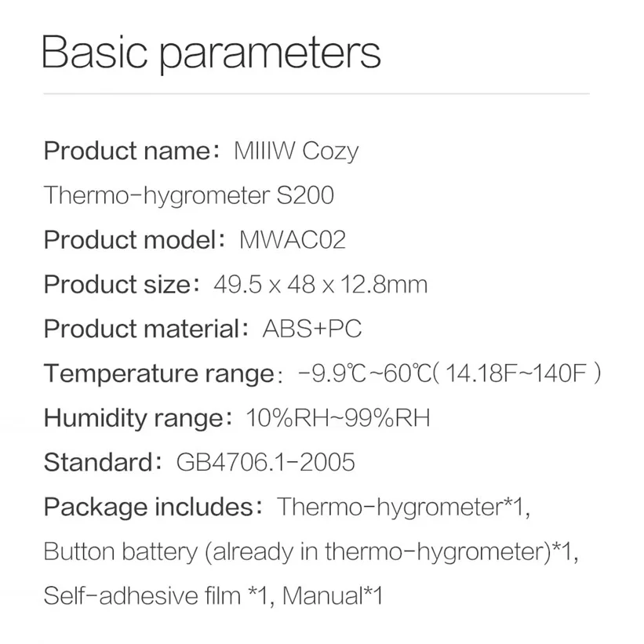Image resolution: width=644 pixels, height=644 pixels.
Task: Select the 49.5 x 48 x 12.8mm dimensions
Action: click(320, 284)
